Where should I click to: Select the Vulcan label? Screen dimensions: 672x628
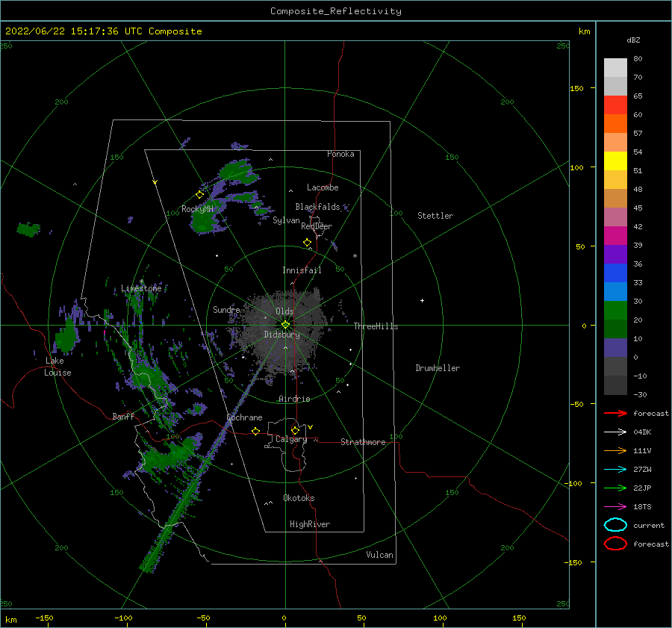tap(380, 555)
